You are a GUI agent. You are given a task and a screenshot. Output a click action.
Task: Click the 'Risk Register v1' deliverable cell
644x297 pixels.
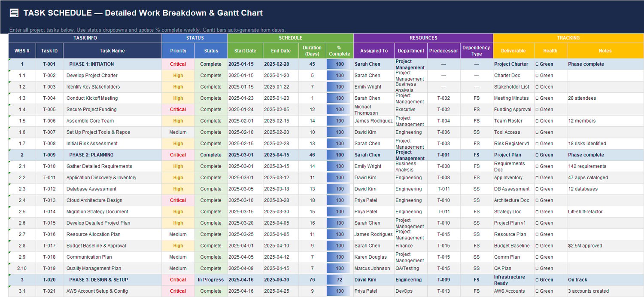[x=513, y=144]
